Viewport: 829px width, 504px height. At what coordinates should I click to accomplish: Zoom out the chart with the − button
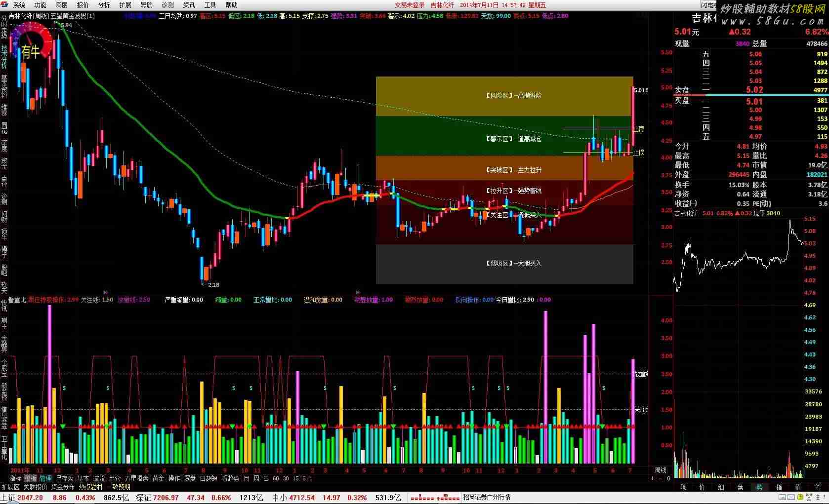coord(660,478)
